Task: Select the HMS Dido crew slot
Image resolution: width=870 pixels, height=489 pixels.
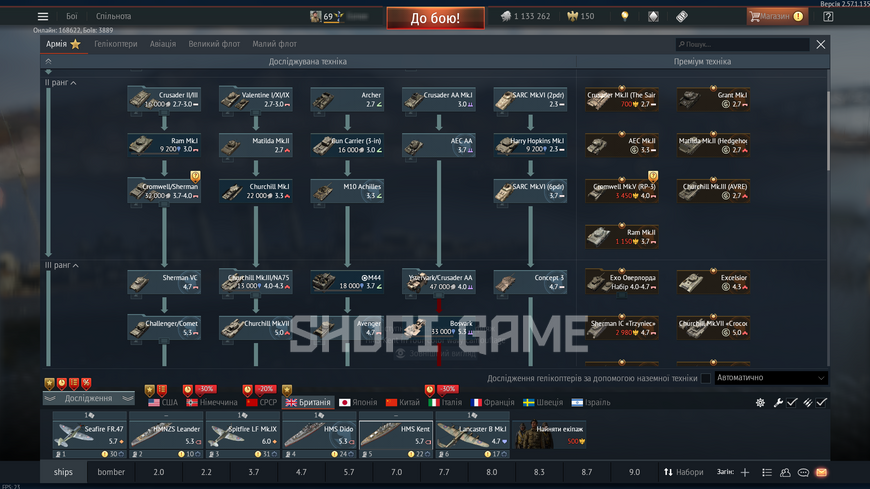Action: 319,435
